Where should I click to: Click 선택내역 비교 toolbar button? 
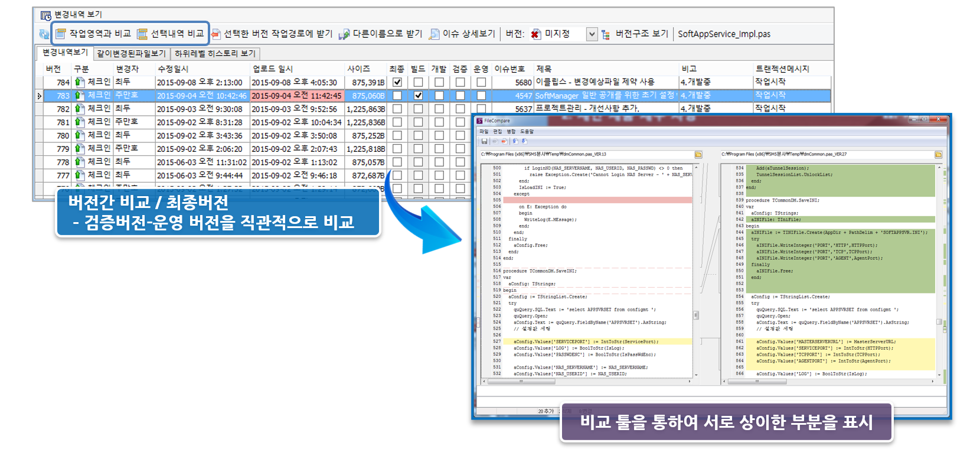tap(171, 34)
